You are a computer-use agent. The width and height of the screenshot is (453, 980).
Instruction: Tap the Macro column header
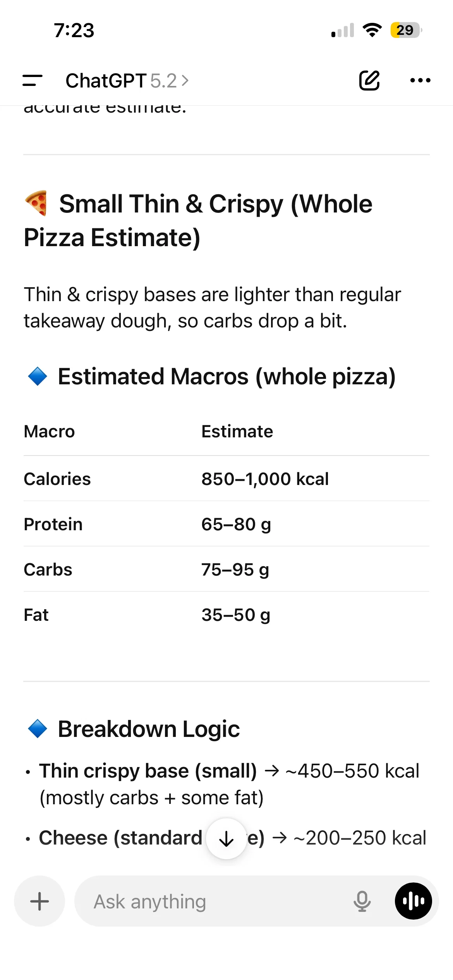49,431
